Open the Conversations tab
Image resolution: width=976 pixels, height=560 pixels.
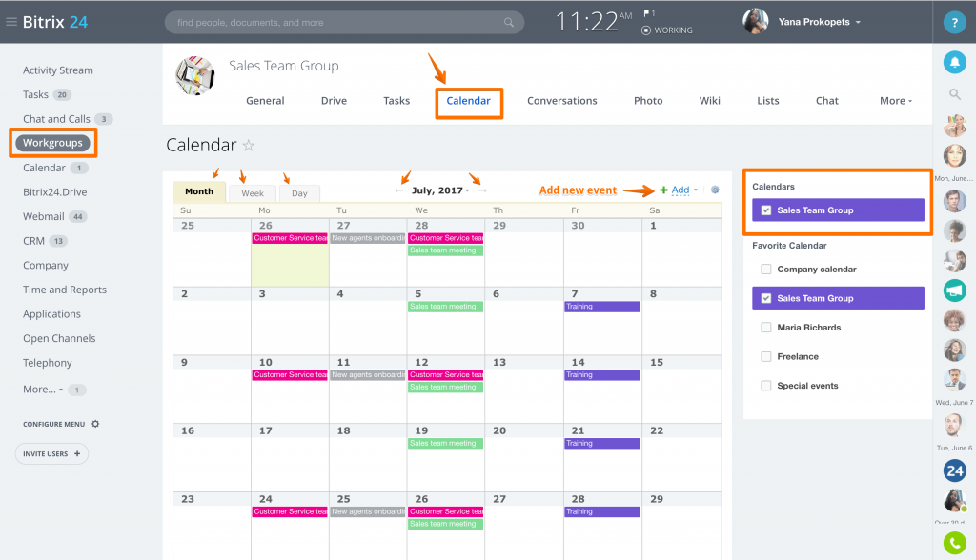tap(562, 101)
